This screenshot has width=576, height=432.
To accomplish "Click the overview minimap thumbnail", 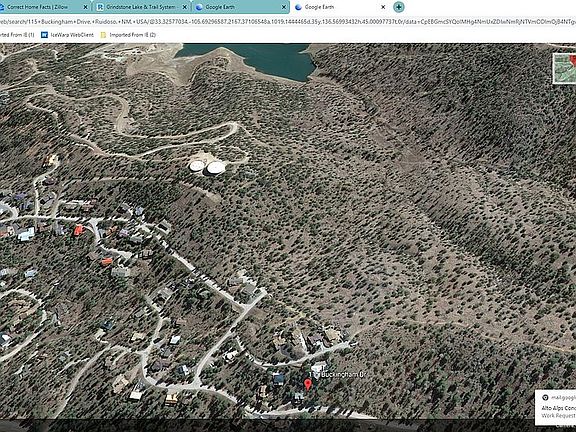I will (565, 68).
